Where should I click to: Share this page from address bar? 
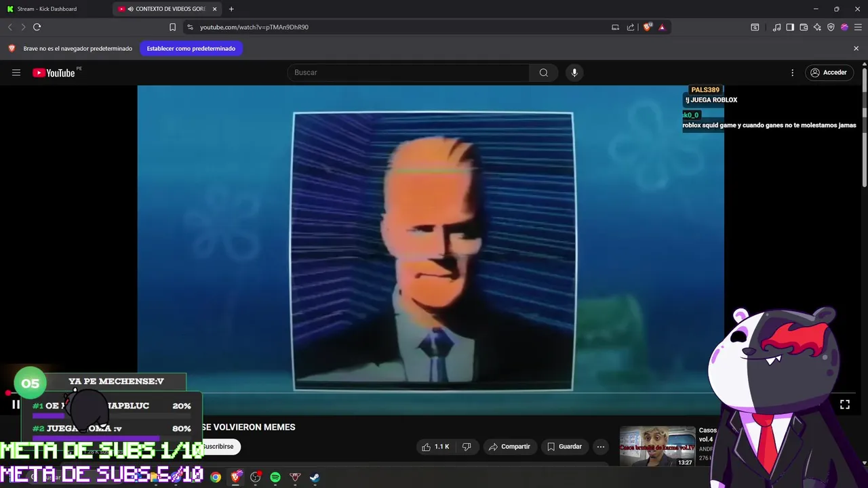point(631,27)
